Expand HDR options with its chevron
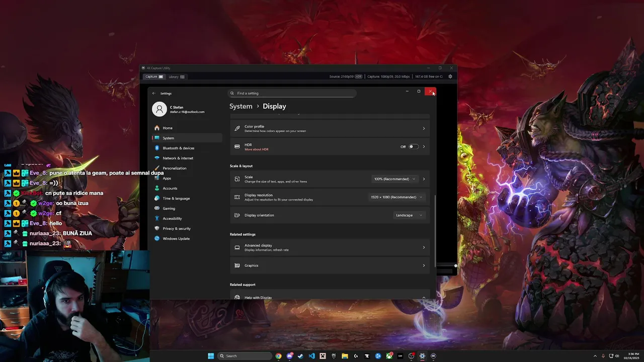644x362 pixels. click(424, 147)
